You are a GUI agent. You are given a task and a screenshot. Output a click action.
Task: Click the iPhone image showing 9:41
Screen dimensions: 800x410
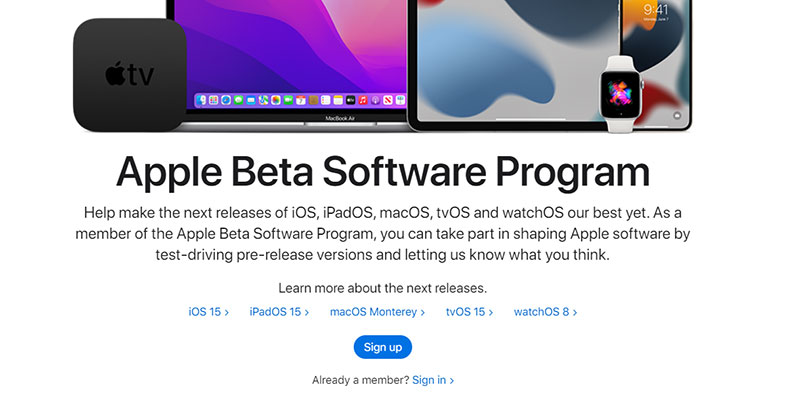[x=658, y=64]
